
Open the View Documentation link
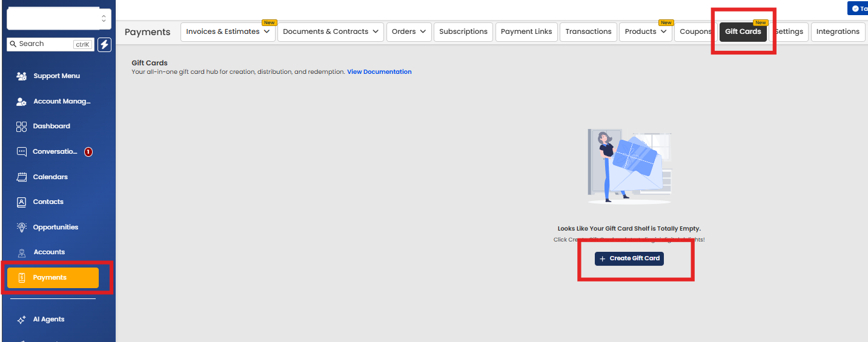tap(379, 72)
